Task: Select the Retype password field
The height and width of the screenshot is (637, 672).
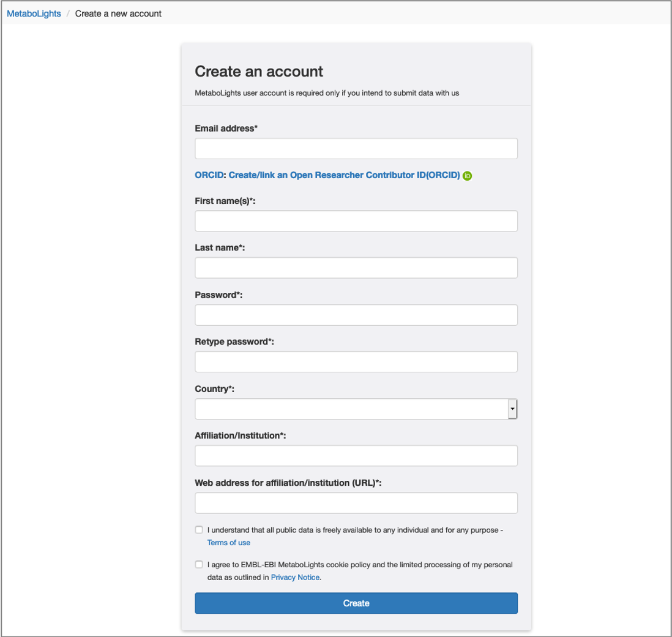Action: coord(356,361)
